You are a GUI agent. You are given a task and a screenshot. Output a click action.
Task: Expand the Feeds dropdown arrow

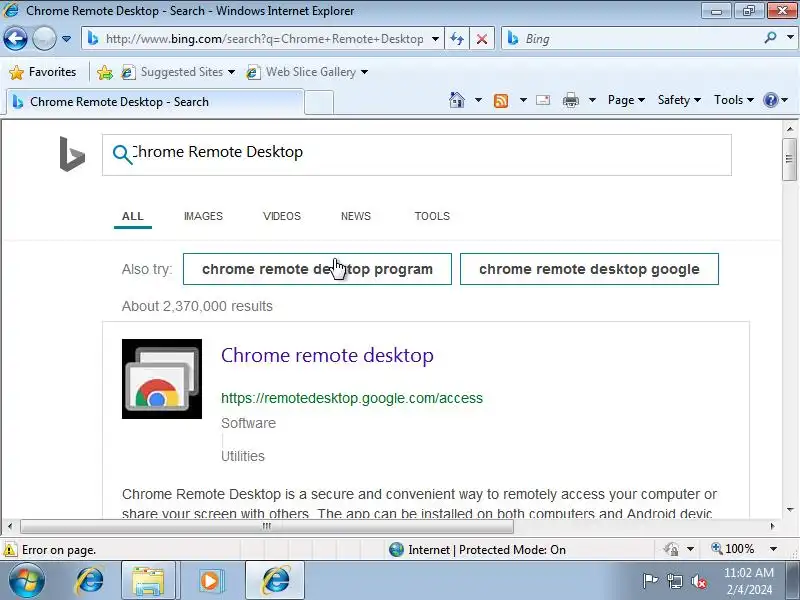point(523,100)
